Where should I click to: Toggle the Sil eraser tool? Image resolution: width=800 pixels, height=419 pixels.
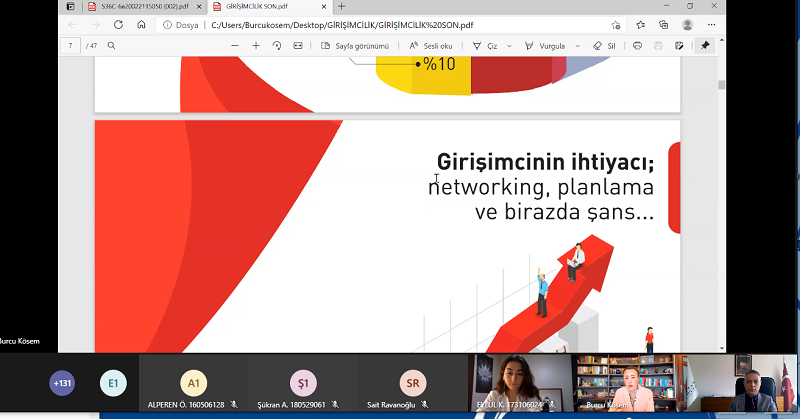pos(604,46)
